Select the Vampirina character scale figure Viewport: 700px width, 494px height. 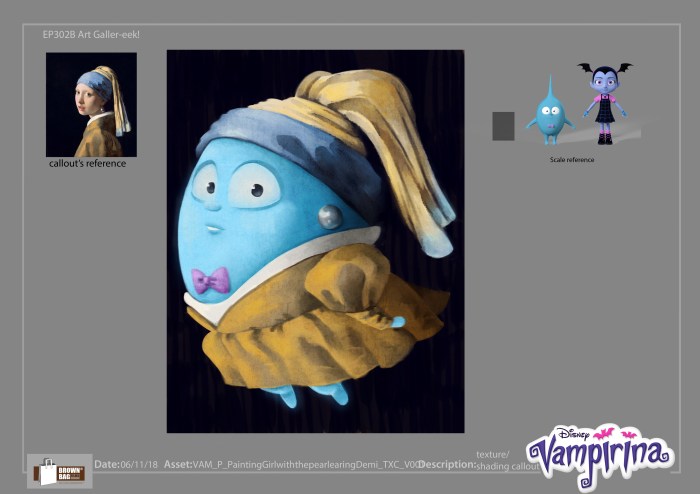(604, 103)
